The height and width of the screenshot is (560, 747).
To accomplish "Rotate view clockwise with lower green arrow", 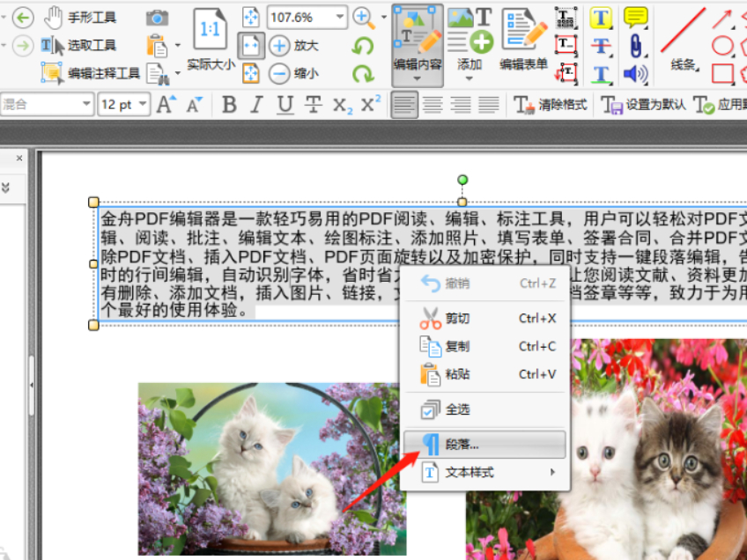I will pos(363,73).
